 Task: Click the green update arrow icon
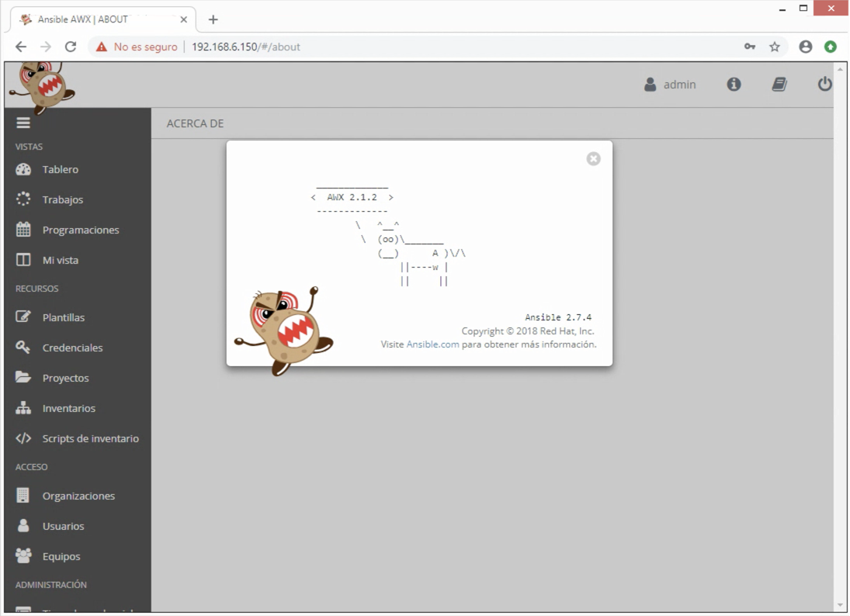pos(831,47)
